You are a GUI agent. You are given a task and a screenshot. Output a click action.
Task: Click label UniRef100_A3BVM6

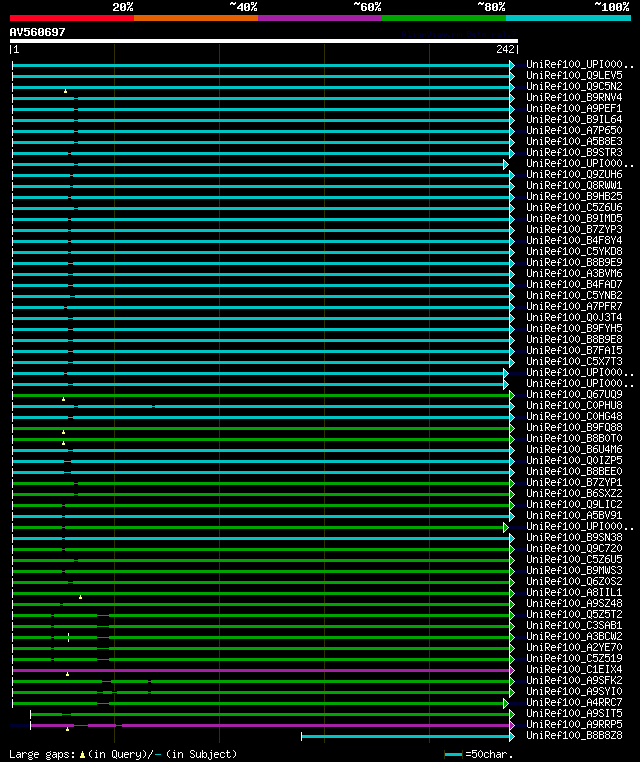coord(574,274)
